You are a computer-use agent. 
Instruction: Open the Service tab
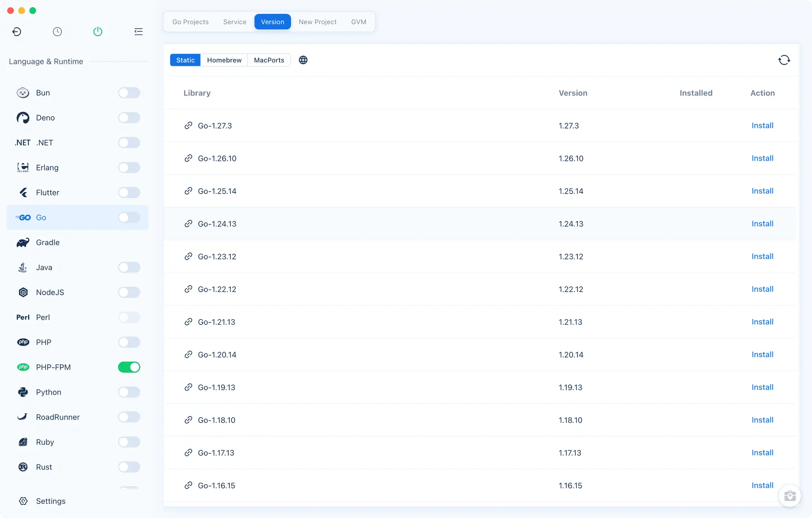pos(235,22)
